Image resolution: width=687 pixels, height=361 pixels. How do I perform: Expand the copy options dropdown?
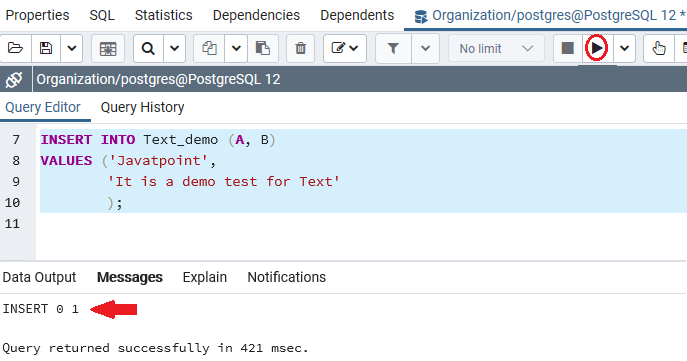coord(236,48)
